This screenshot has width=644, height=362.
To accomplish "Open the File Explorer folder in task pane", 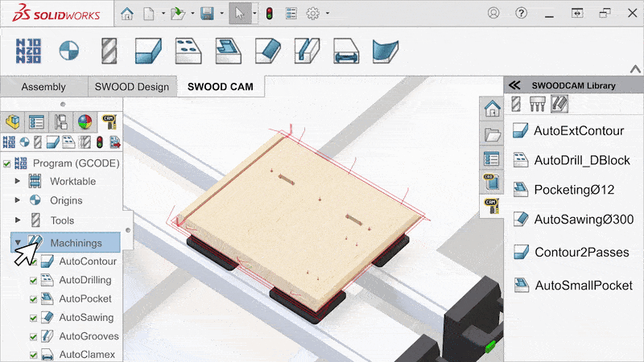I will pos(492,134).
